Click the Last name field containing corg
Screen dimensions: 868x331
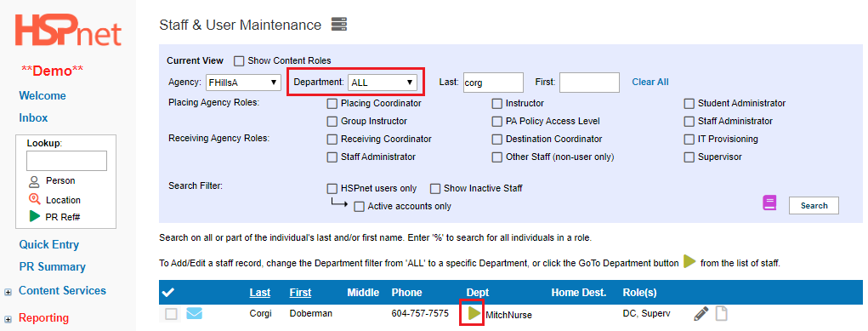click(493, 82)
